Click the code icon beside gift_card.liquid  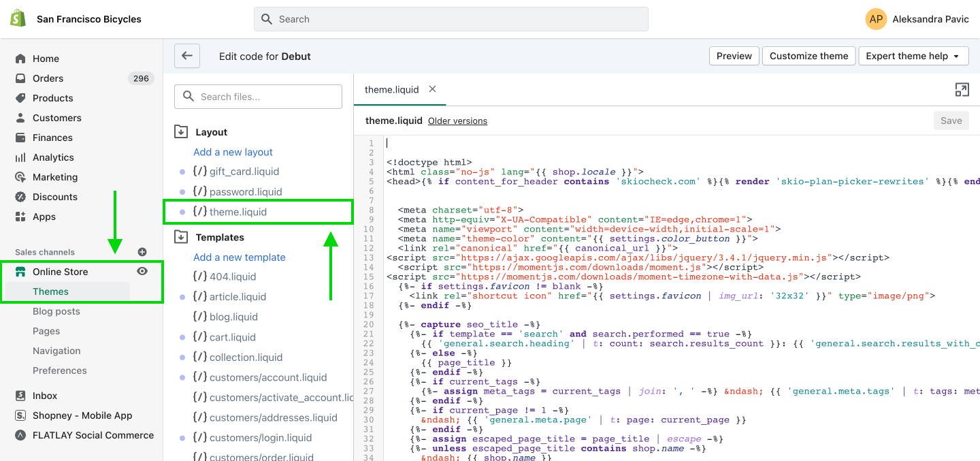(x=199, y=171)
